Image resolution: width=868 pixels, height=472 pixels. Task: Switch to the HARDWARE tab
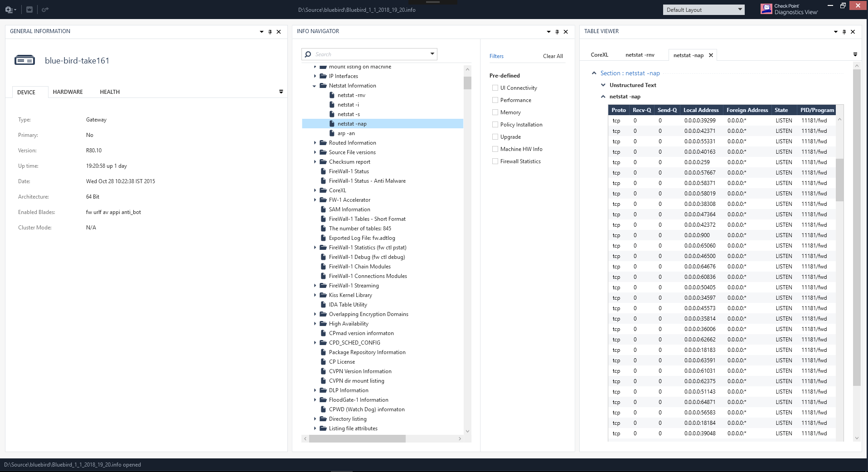(68, 92)
